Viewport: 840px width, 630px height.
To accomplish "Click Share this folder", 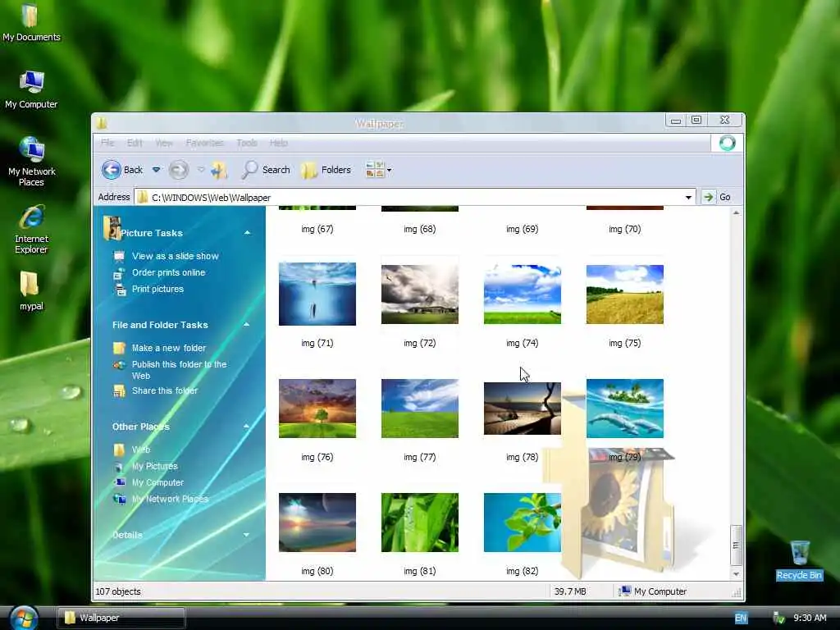I will pos(165,391).
